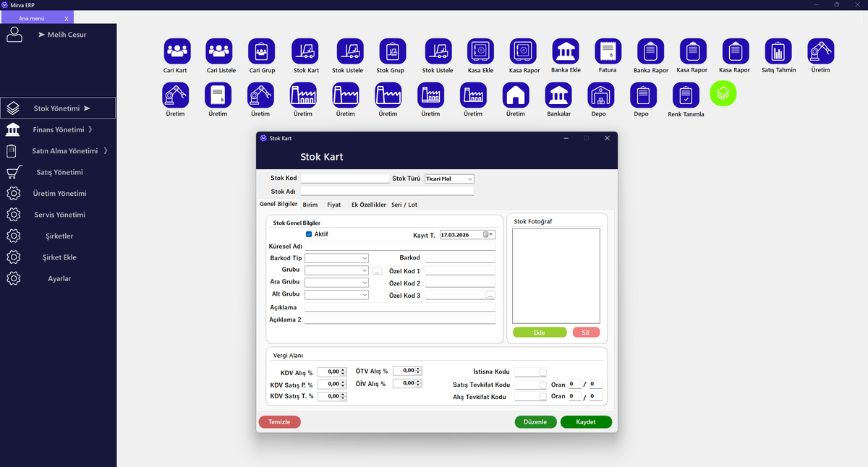
Task: Toggle the Aktif checkbox
Action: 309,234
